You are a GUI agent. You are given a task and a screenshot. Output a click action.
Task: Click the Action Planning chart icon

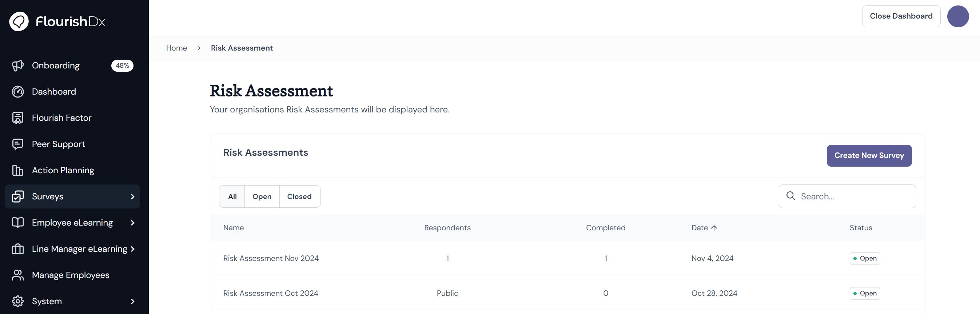click(x=17, y=171)
